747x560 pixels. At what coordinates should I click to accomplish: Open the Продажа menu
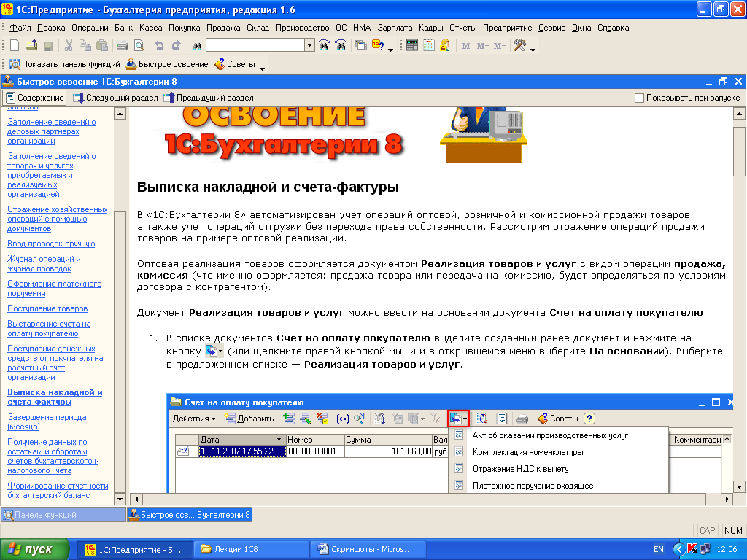[223, 28]
